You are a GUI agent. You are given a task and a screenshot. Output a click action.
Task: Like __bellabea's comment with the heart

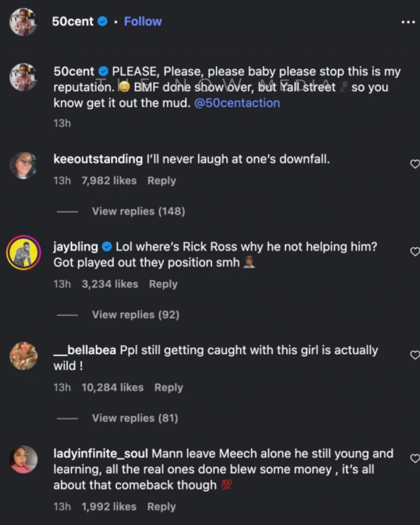415,355
